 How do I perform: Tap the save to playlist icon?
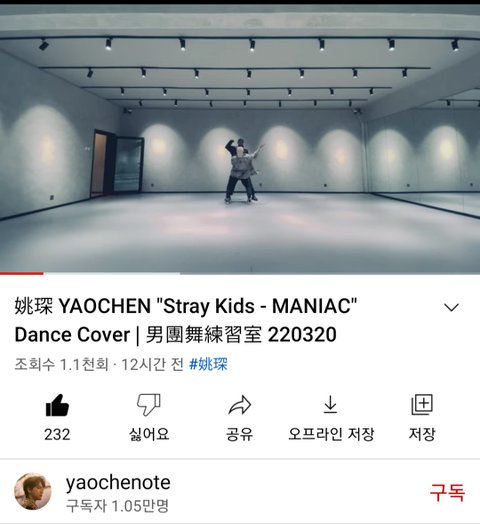pyautogui.click(x=422, y=405)
